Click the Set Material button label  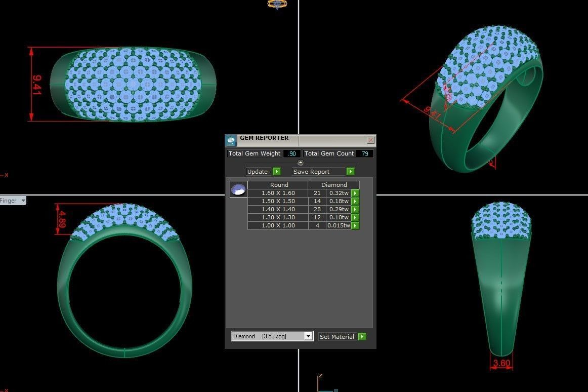(337, 337)
